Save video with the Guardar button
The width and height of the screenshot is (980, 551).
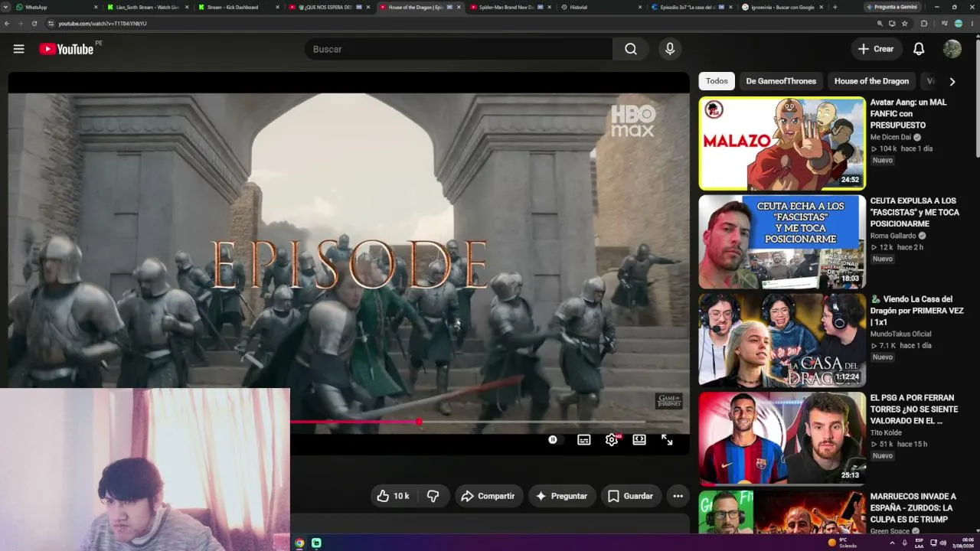631,496
